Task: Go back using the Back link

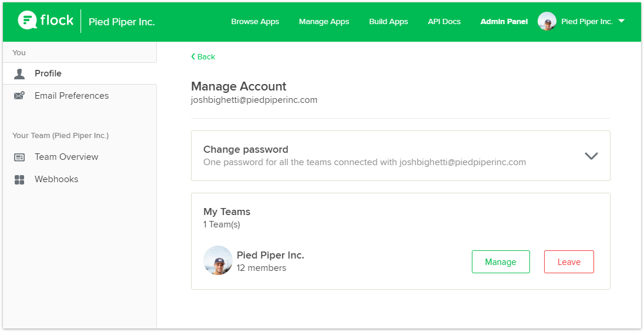Action: tap(203, 56)
